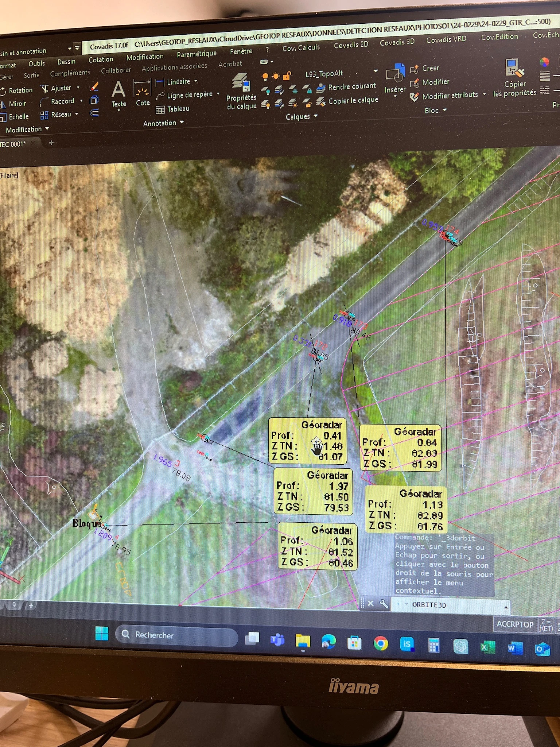This screenshot has width=560, height=747.
Task: Open the Covadis 3D menu
Action: pos(397,42)
